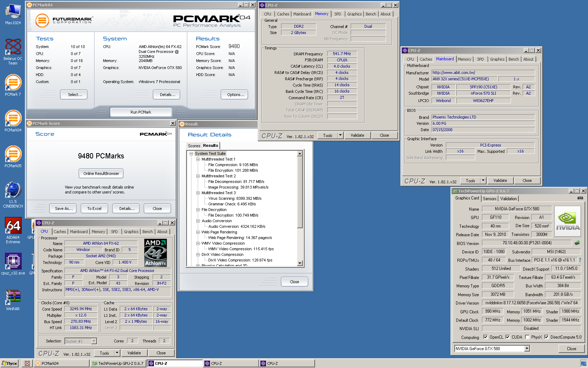
Task: Click the GPU-Z title bar icon
Action: click(455, 191)
